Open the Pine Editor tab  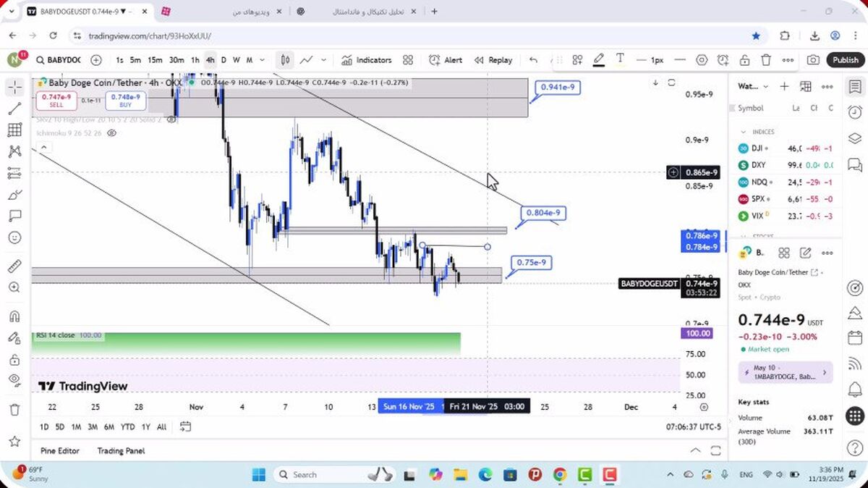(x=60, y=450)
